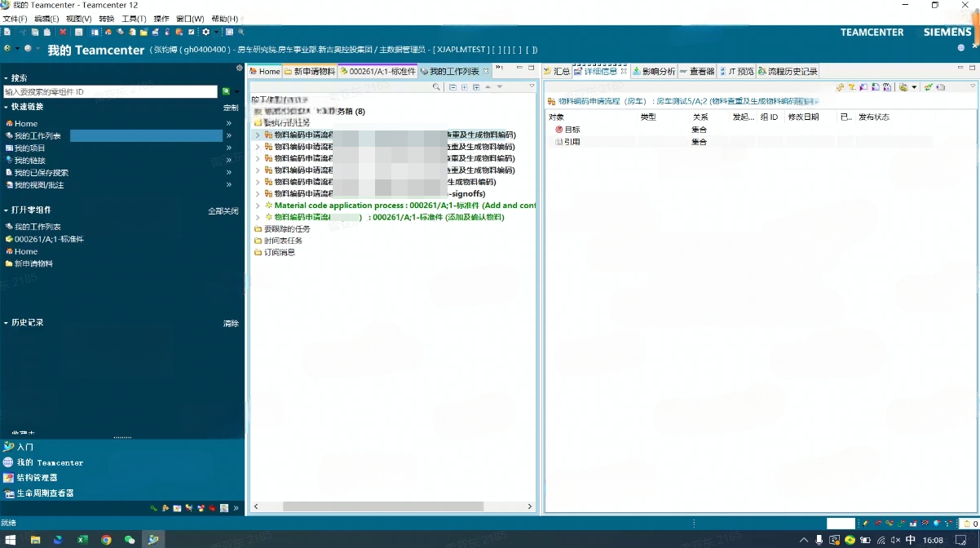Click the 发布状态 column header
This screenshot has width=980, height=548.
click(x=874, y=117)
